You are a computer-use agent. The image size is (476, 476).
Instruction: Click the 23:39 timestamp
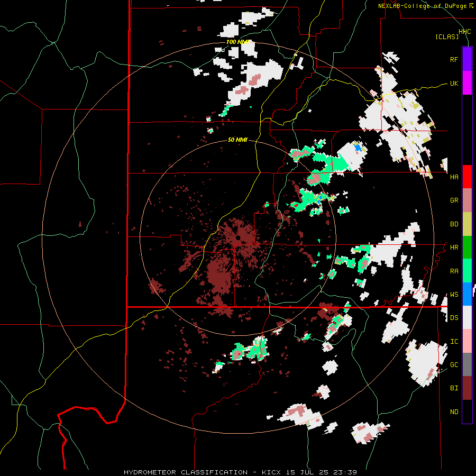[346, 472]
